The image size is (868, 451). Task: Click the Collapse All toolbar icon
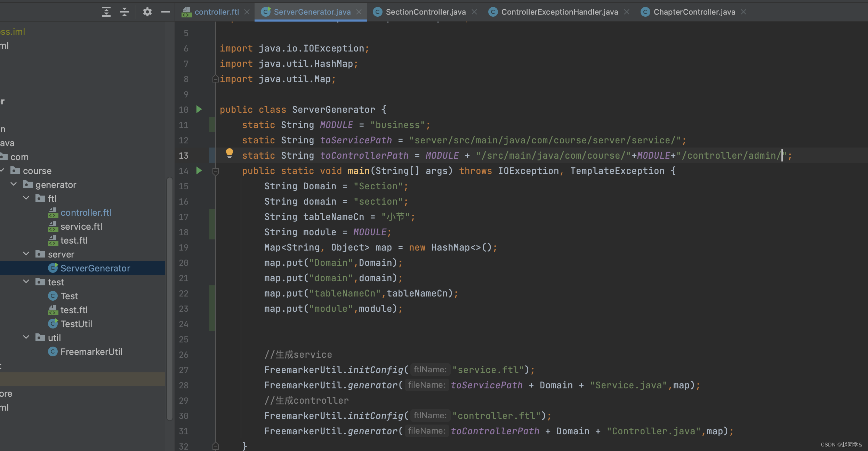click(124, 12)
